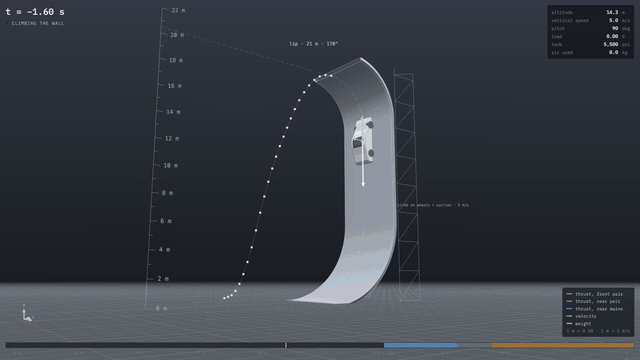Click the '16 m' height scale label
Image resolution: width=640 pixels, height=360 pixels.
[x=175, y=86]
